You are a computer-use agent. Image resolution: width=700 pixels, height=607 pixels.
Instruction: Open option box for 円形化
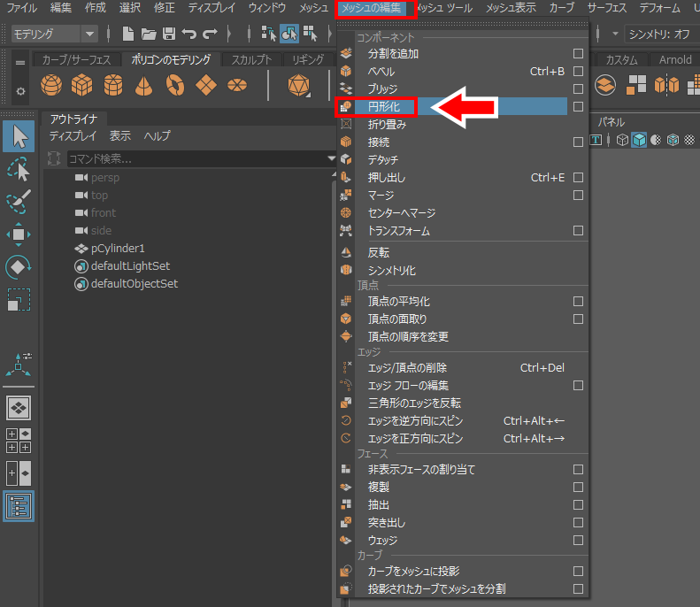578,106
